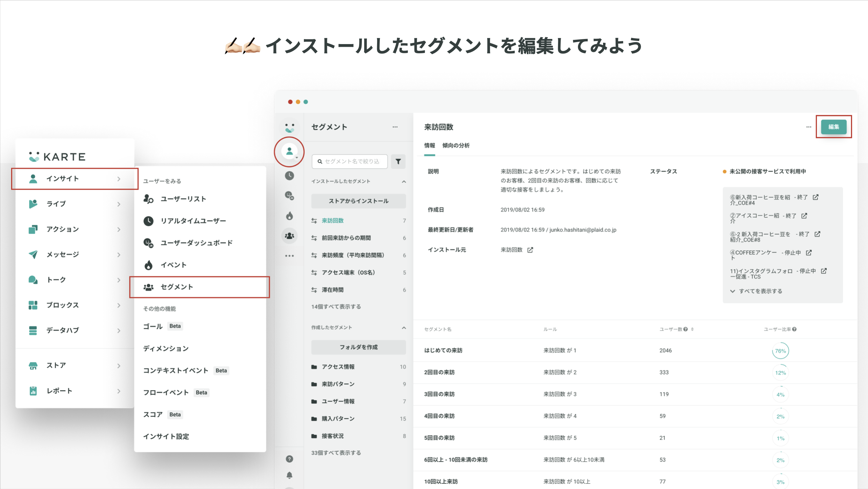Expand レポート menu item
The height and width of the screenshot is (489, 868).
pyautogui.click(x=75, y=391)
